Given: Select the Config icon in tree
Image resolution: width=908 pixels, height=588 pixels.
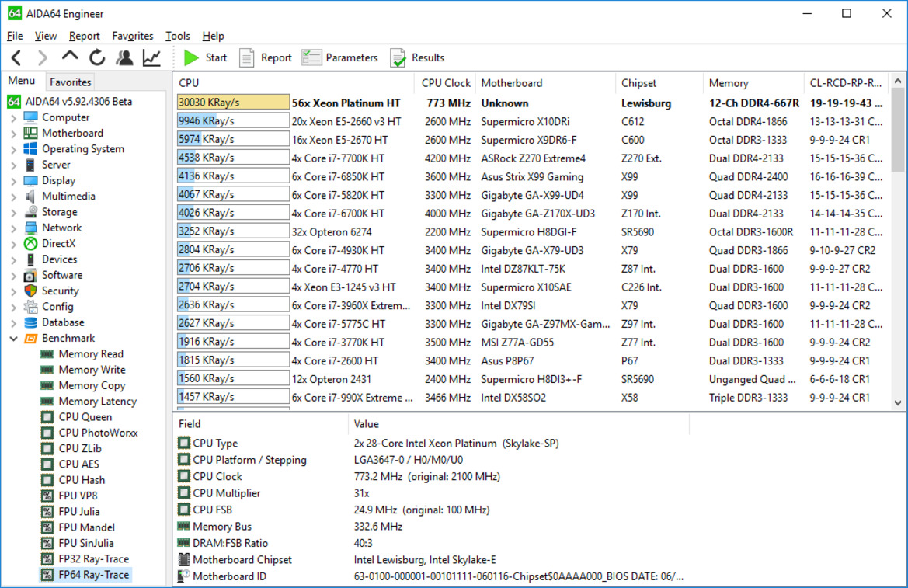Looking at the screenshot, I should (31, 307).
